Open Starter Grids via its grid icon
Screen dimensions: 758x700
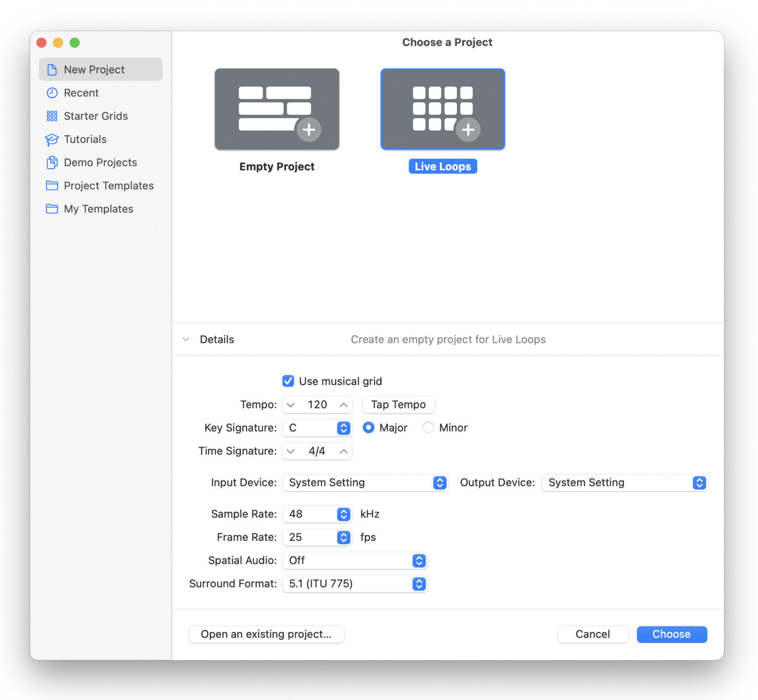(52, 116)
